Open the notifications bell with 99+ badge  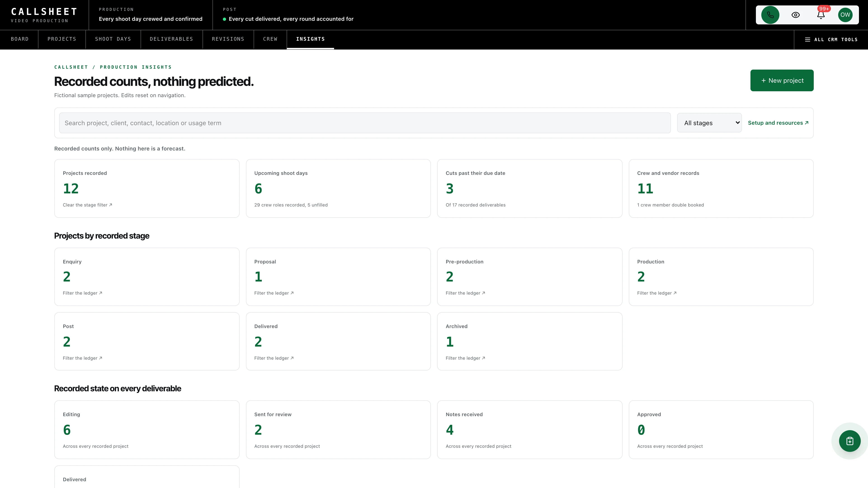click(821, 15)
